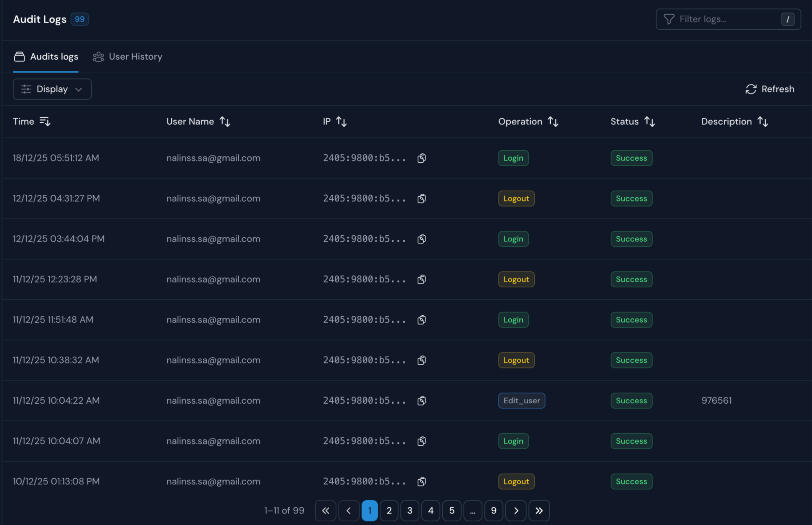Image resolution: width=812 pixels, height=525 pixels.
Task: Sort the IP column
Action: [342, 121]
